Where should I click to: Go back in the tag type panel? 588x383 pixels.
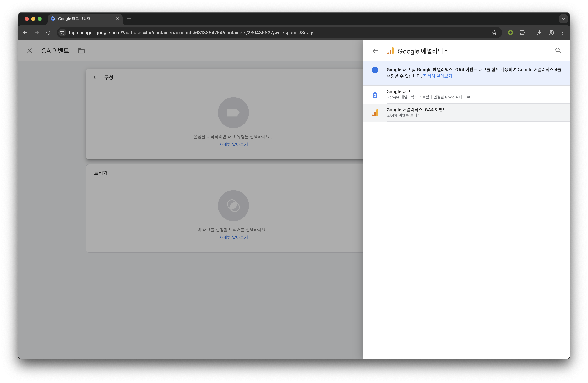coord(375,51)
